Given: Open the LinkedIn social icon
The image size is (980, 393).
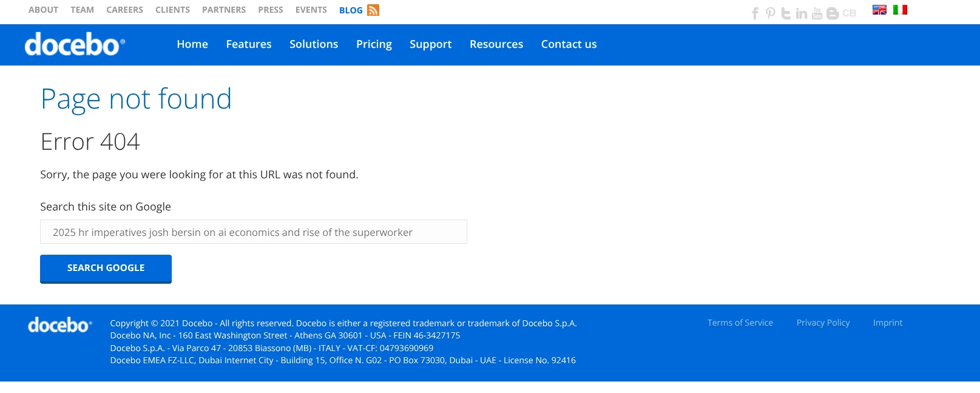Looking at the screenshot, I should pyautogui.click(x=802, y=13).
